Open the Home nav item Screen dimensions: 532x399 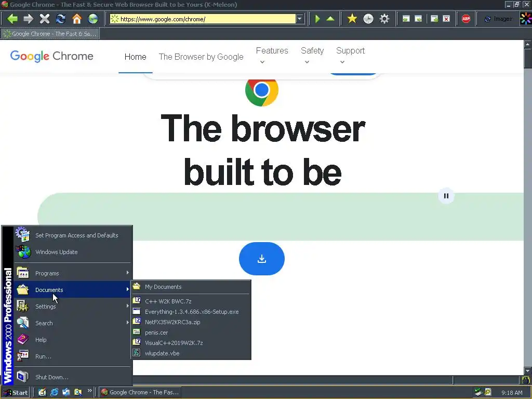click(136, 57)
